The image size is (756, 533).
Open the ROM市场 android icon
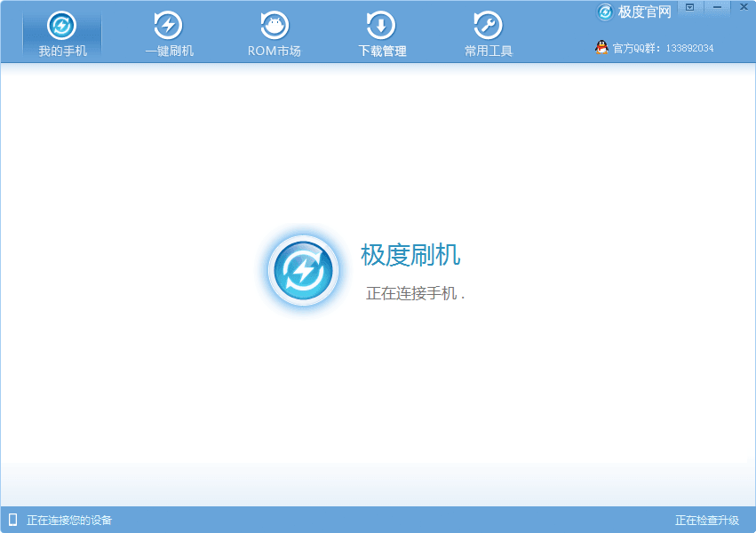275,25
